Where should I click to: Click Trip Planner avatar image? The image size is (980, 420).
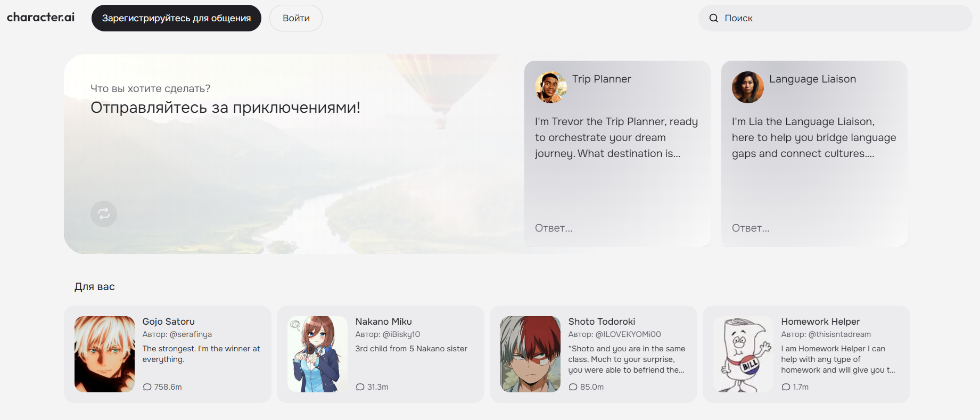[550, 87]
